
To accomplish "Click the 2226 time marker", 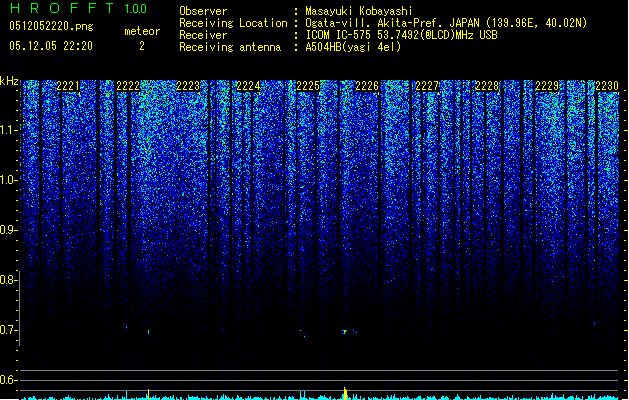I will click(x=367, y=86).
